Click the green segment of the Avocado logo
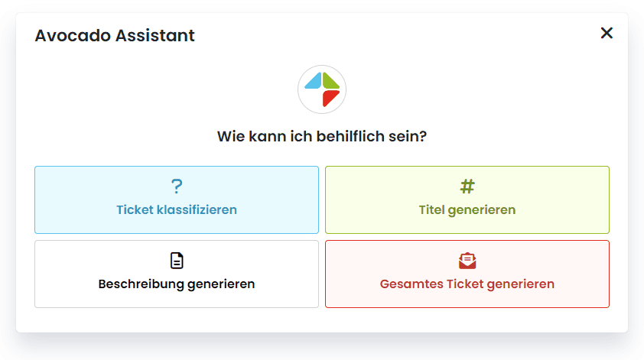The width and height of the screenshot is (644, 360). [x=331, y=80]
